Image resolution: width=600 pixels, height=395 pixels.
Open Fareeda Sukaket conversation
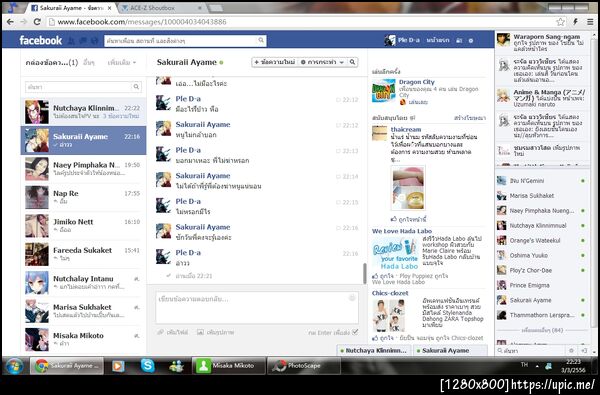[83, 254]
